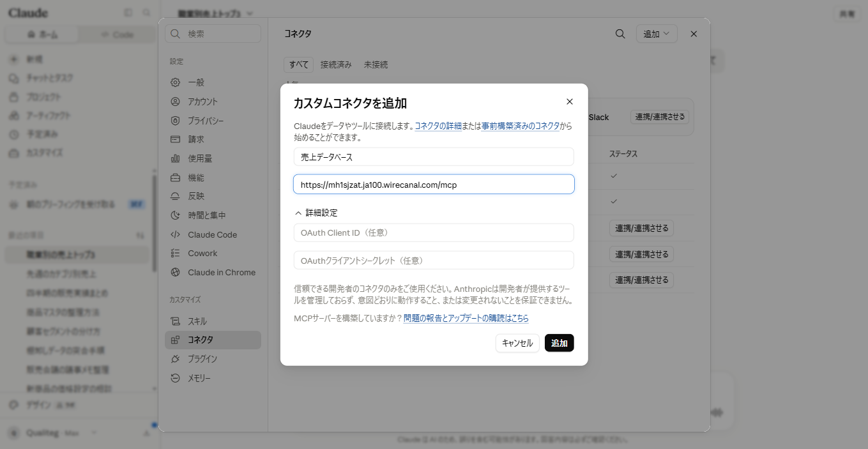Click the sort icon beside recents heading
This screenshot has height=449, width=868.
pos(141,236)
